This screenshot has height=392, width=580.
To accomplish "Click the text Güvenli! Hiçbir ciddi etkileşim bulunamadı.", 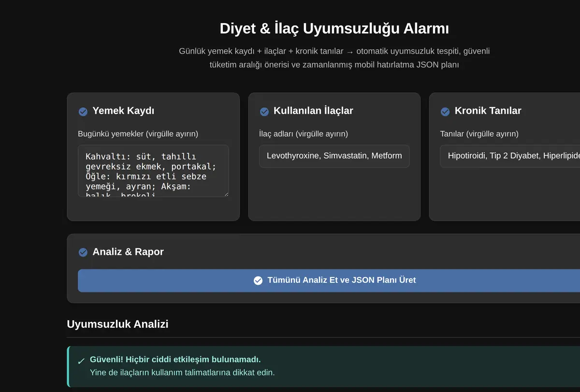I will point(175,360).
